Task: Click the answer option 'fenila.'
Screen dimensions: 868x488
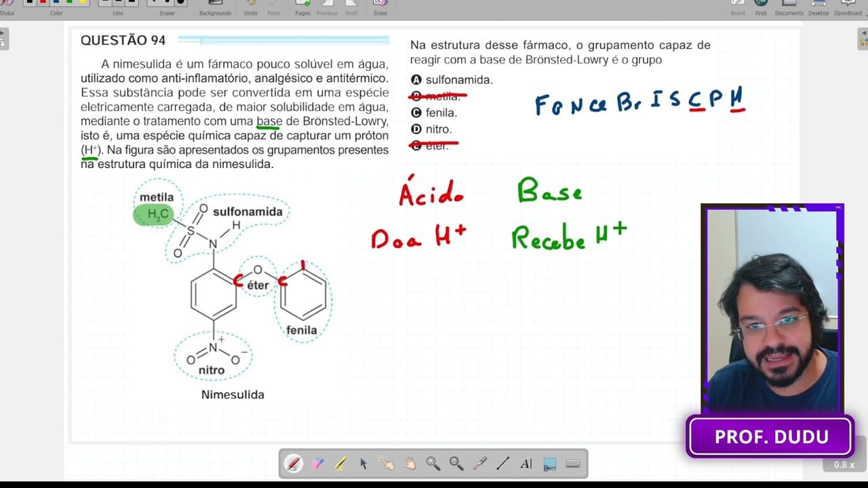Action: [434, 113]
